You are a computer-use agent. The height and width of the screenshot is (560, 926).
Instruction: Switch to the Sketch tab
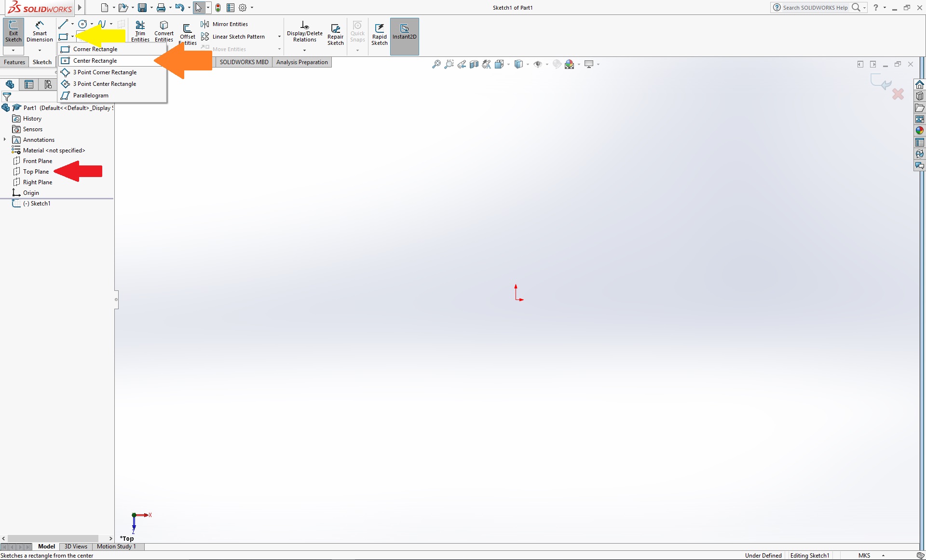click(x=41, y=61)
